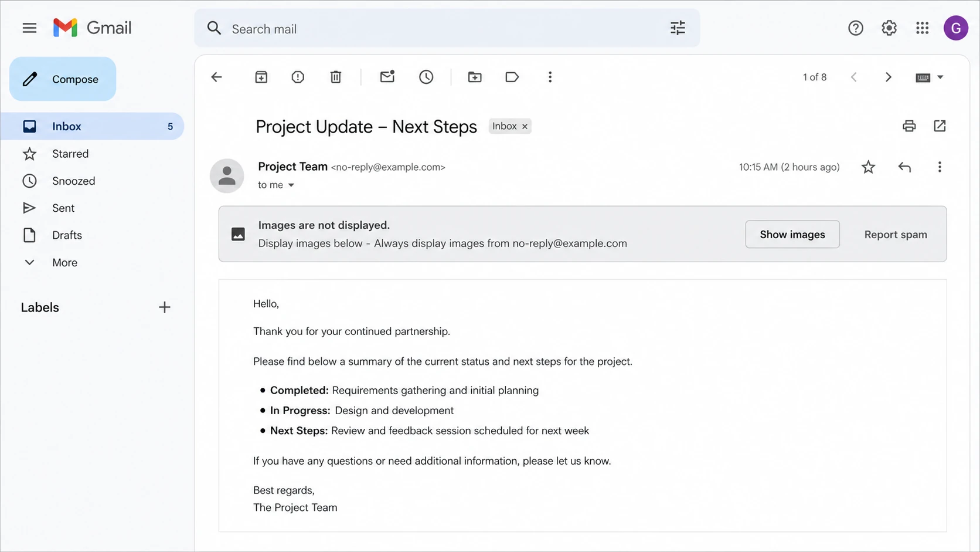980x552 pixels.
Task: Click the search magnifier icon
Action: coord(214,28)
